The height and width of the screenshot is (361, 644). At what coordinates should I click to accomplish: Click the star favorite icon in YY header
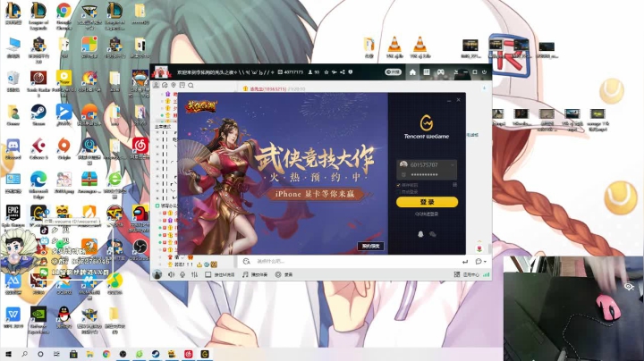[326, 72]
